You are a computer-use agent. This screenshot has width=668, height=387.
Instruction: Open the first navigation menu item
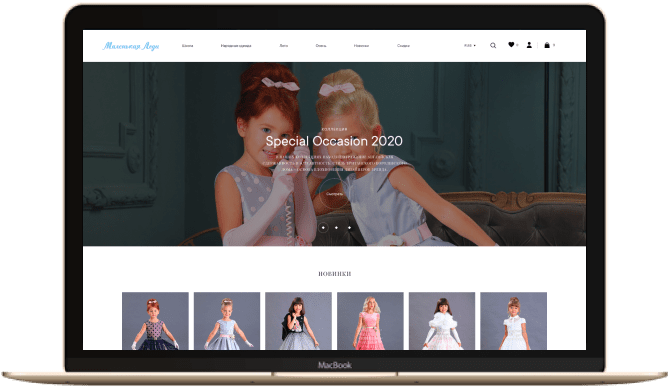[187, 46]
